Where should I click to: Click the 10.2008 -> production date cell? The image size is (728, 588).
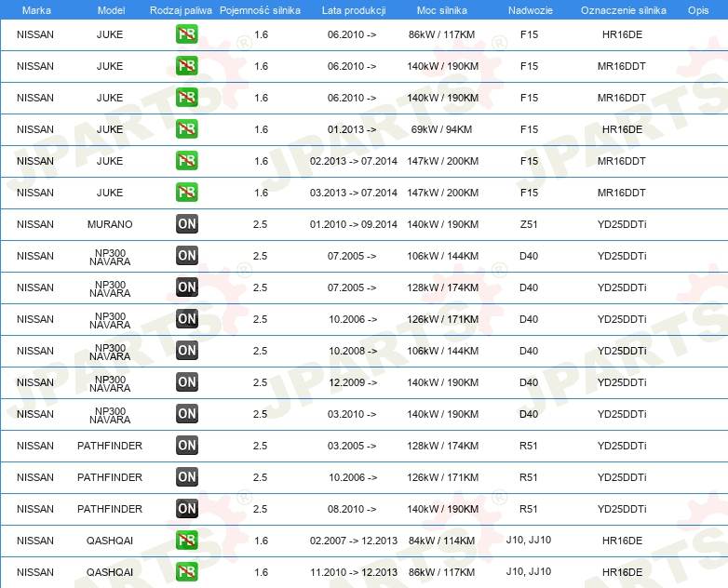tap(353, 351)
